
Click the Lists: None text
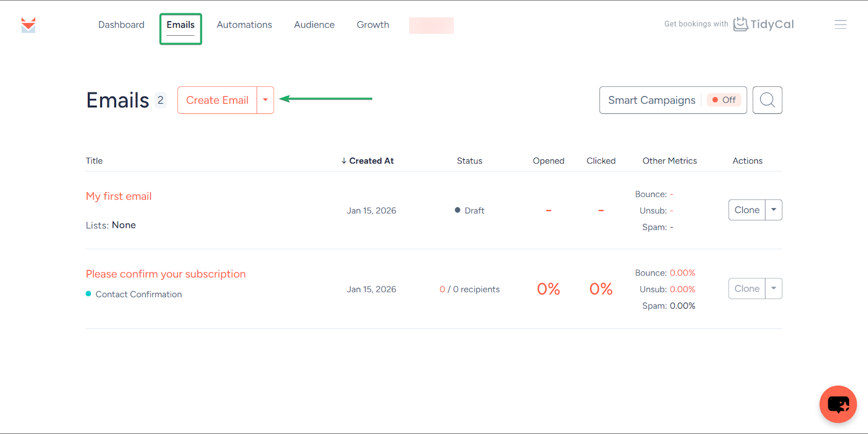tap(111, 225)
